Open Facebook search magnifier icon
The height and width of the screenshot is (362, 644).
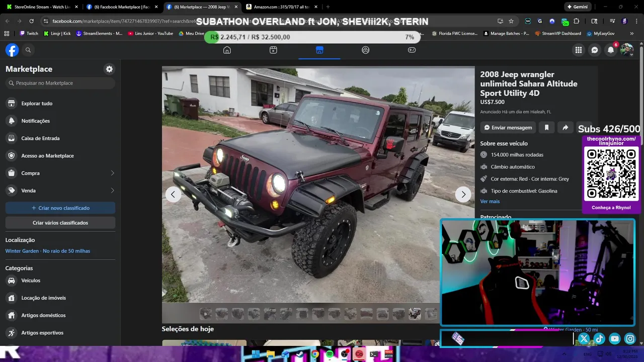28,50
